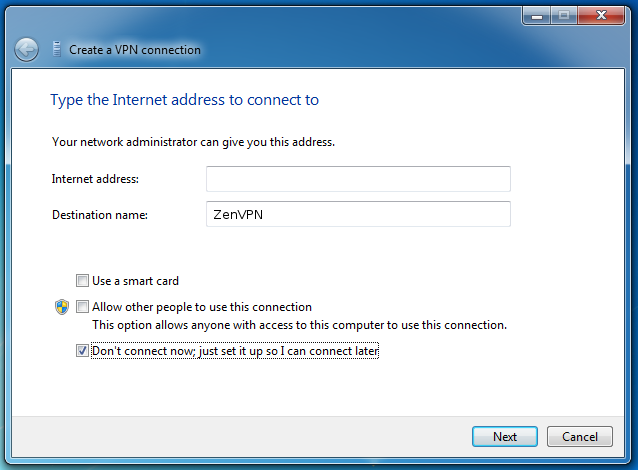Enable the Use a smart card checkbox
This screenshot has width=638, height=470.
tap(82, 280)
